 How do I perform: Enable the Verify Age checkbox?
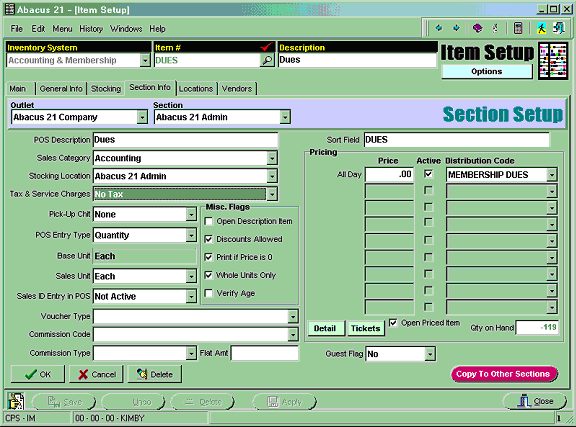pos(209,293)
